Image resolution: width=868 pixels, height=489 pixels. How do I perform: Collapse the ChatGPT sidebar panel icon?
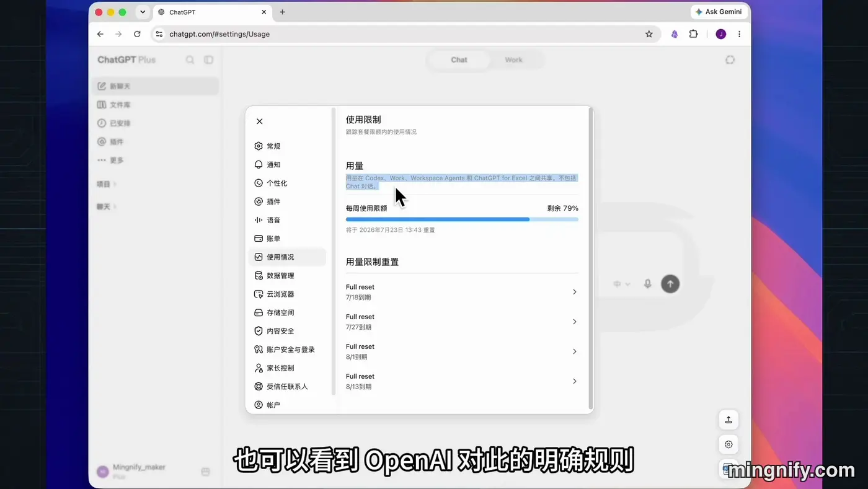coord(209,60)
